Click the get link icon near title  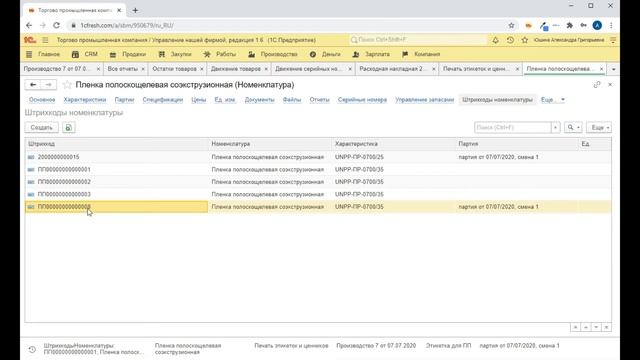click(x=597, y=84)
